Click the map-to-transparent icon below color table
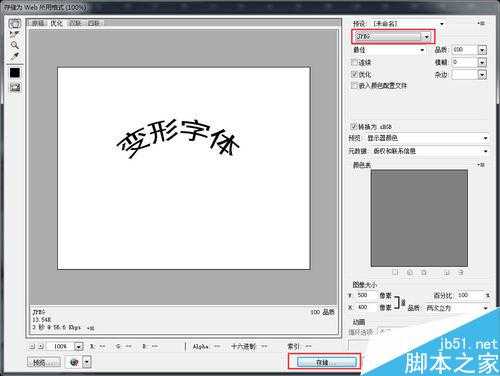Screen dimensions: 500x376 [x=395, y=273]
